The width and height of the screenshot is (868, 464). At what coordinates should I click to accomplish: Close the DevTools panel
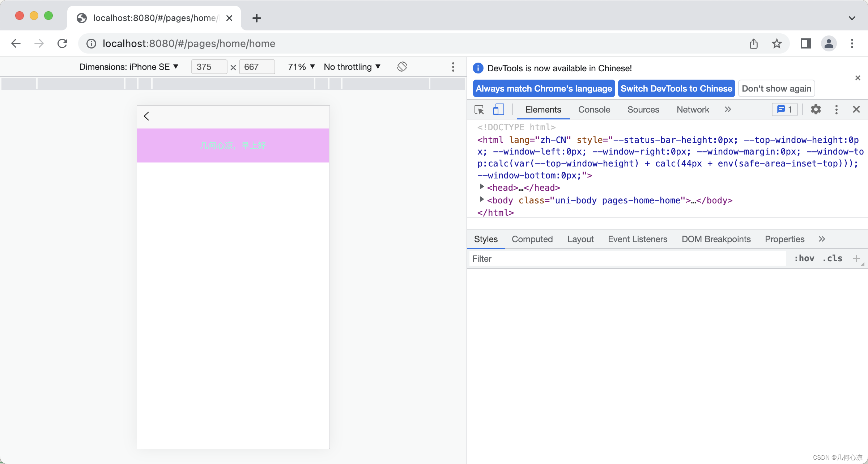pos(856,110)
